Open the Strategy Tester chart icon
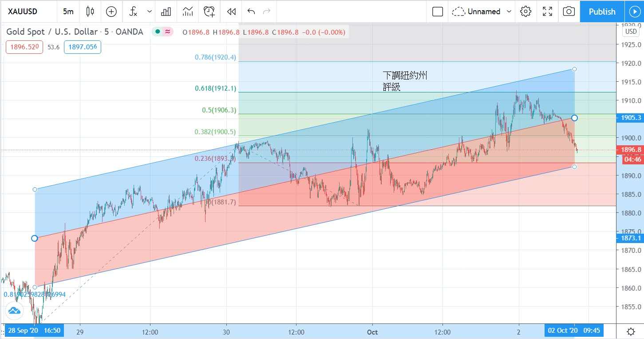Viewport: 644px width, 339px height. point(188,12)
